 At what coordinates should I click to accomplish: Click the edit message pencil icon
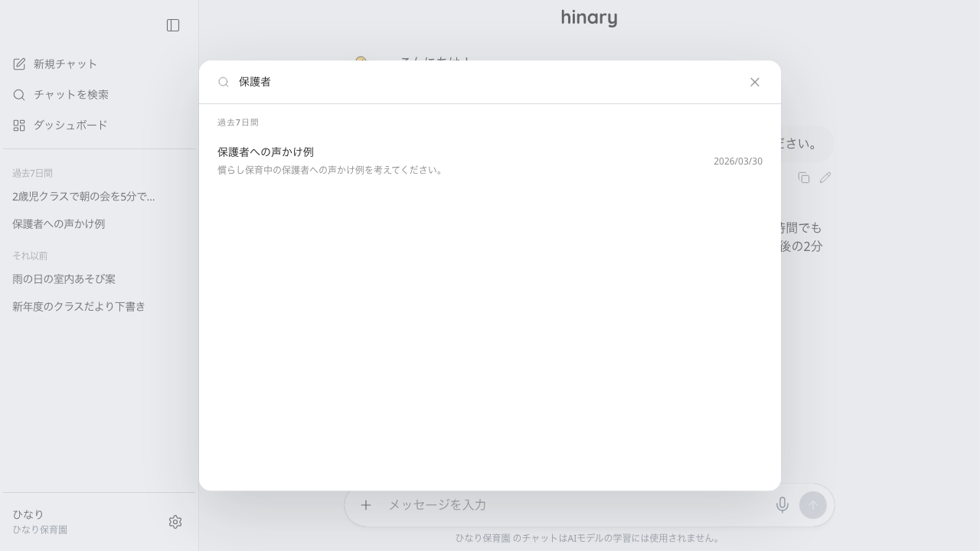click(x=825, y=178)
